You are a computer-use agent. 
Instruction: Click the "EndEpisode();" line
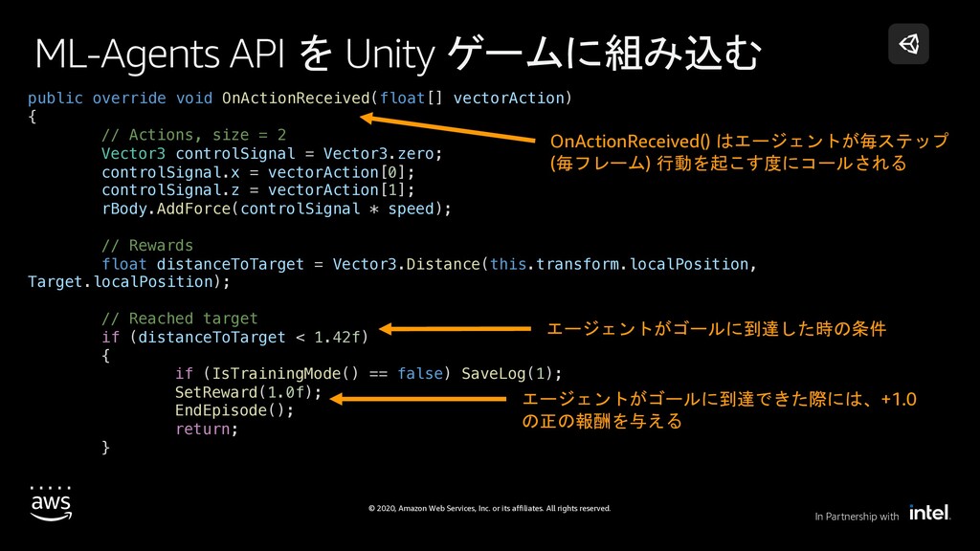234,410
